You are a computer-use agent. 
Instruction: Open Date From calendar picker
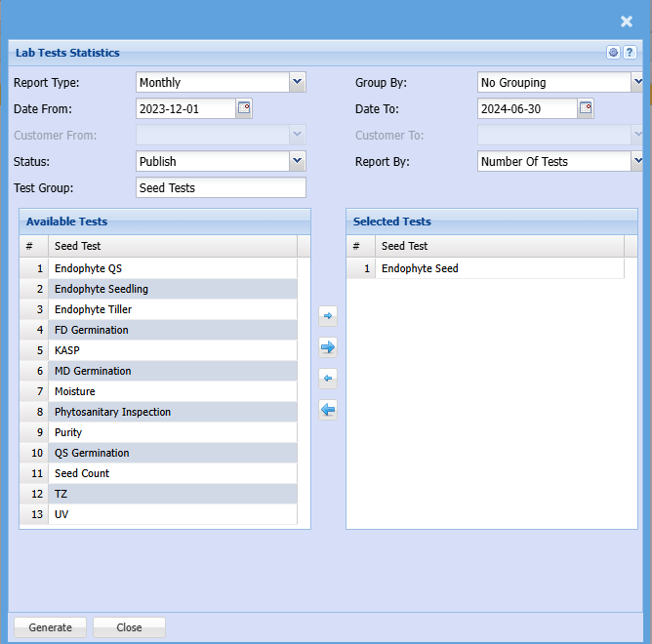tap(244, 108)
